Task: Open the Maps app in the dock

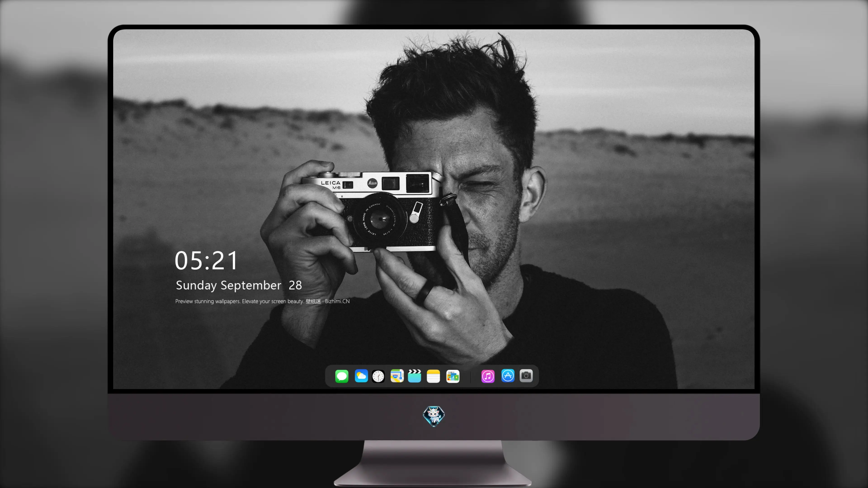Action: 397,376
